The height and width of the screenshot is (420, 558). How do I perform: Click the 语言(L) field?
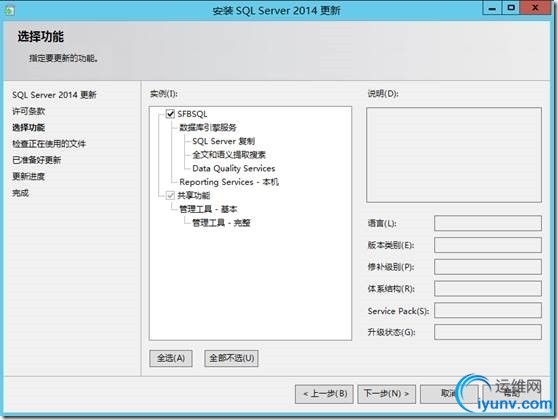(488, 223)
